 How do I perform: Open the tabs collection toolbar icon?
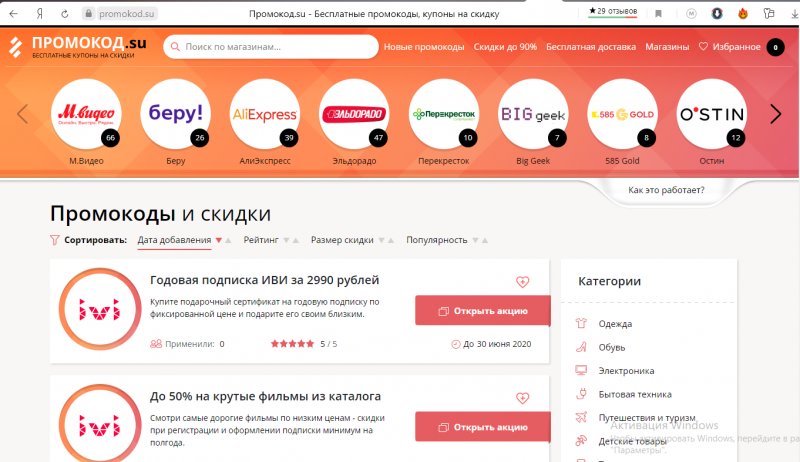[769, 14]
